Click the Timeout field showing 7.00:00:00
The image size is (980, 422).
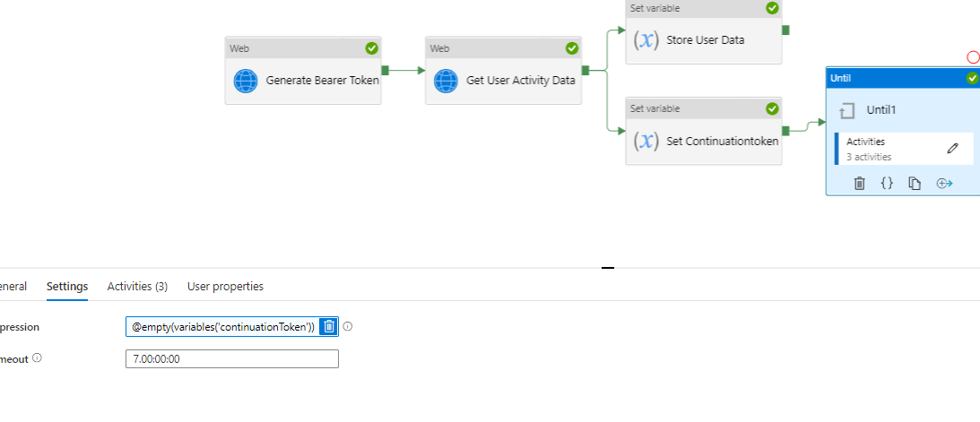click(232, 359)
